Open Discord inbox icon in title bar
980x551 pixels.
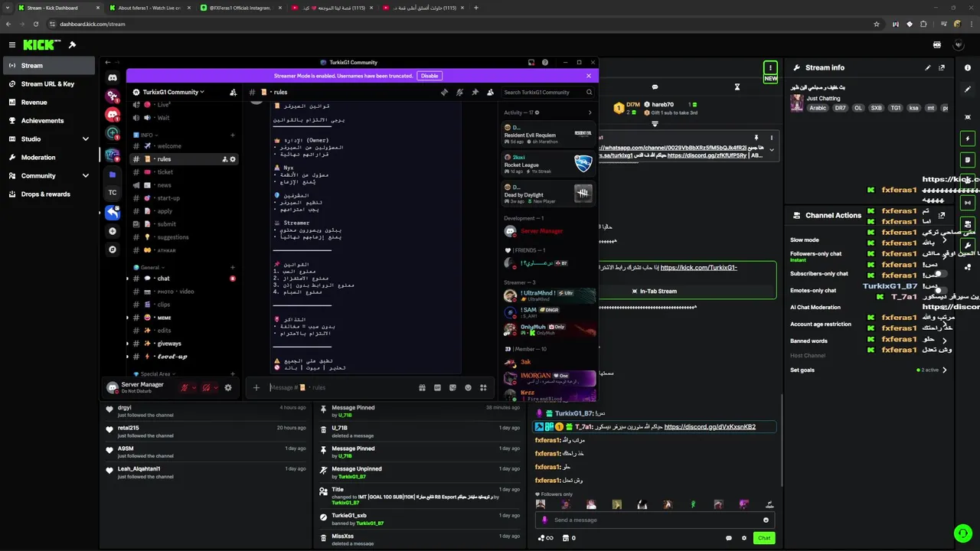(x=531, y=62)
